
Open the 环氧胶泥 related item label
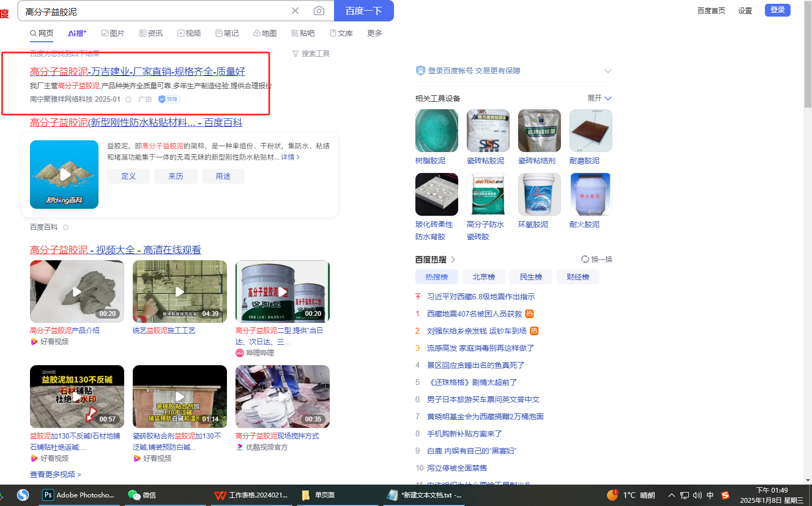533,224
